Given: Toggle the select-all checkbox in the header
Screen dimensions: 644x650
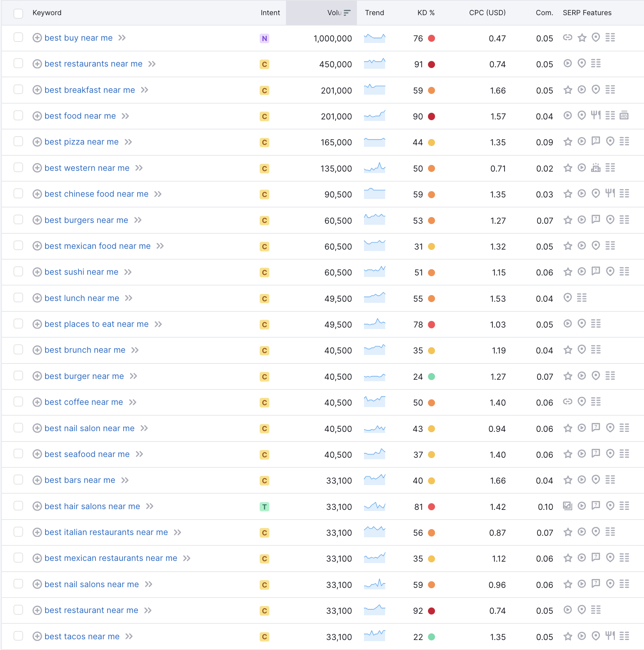Looking at the screenshot, I should (x=18, y=13).
